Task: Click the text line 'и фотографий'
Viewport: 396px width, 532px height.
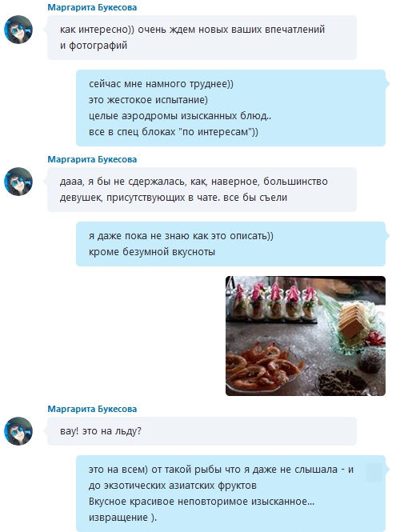Action: point(94,46)
